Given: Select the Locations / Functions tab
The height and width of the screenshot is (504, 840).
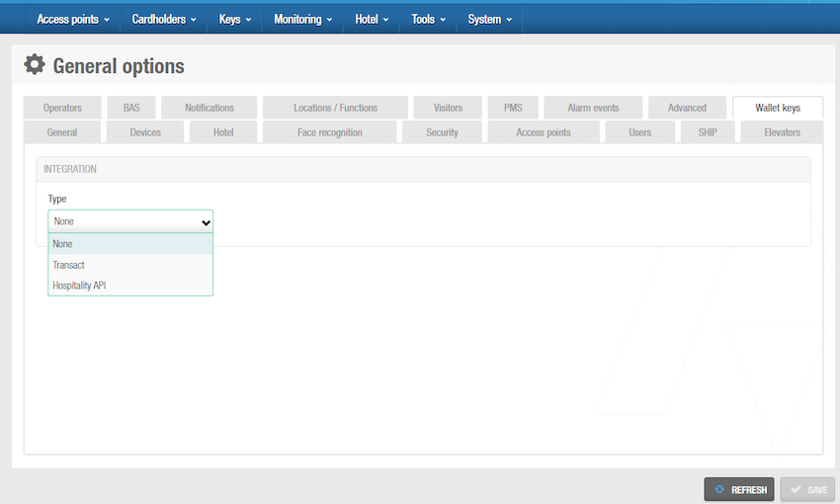Looking at the screenshot, I should pyautogui.click(x=335, y=108).
